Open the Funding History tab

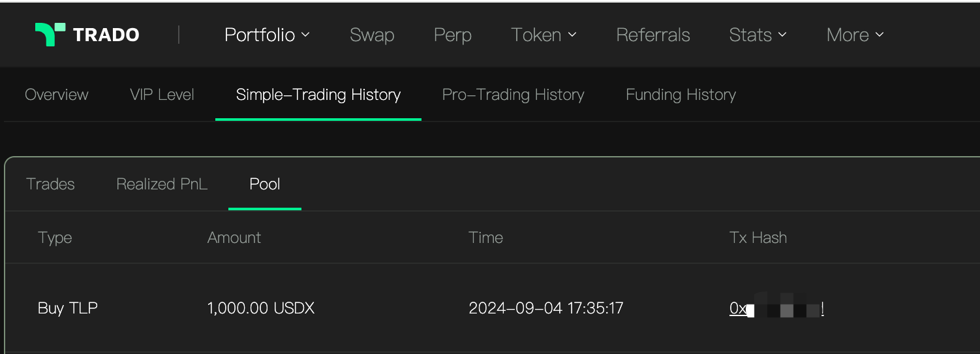681,95
